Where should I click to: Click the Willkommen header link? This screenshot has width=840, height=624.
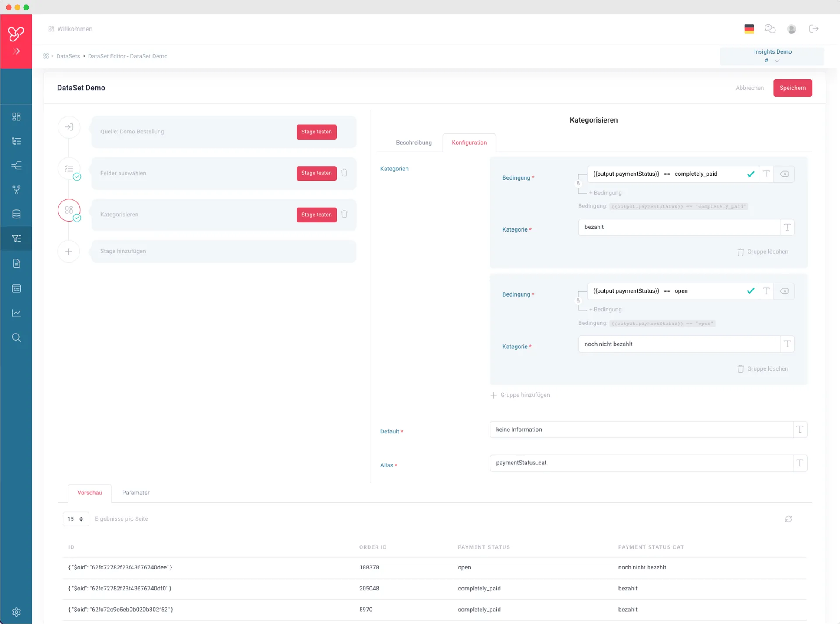coord(75,29)
